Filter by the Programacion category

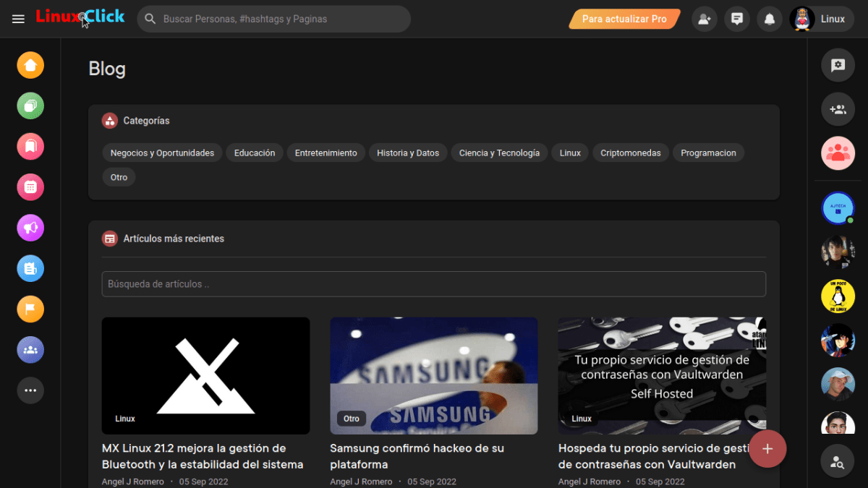[x=708, y=153]
